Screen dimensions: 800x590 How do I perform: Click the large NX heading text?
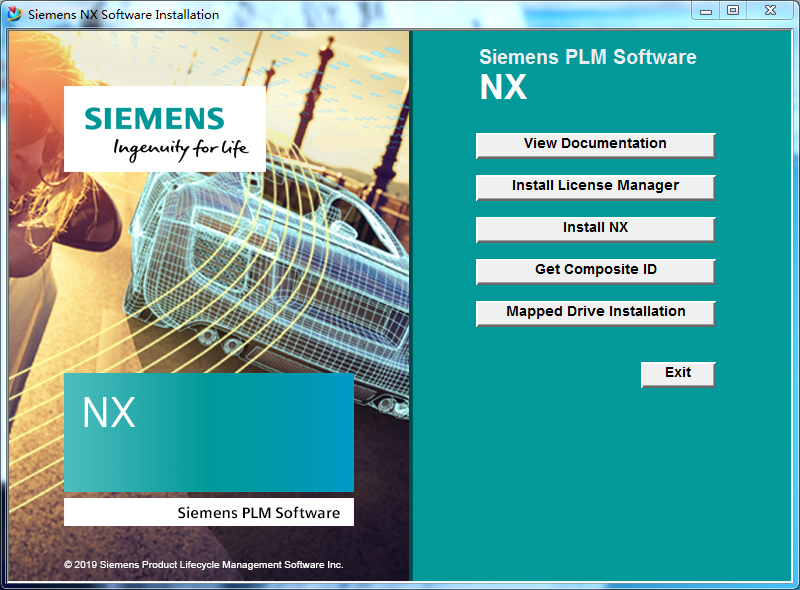tap(503, 87)
